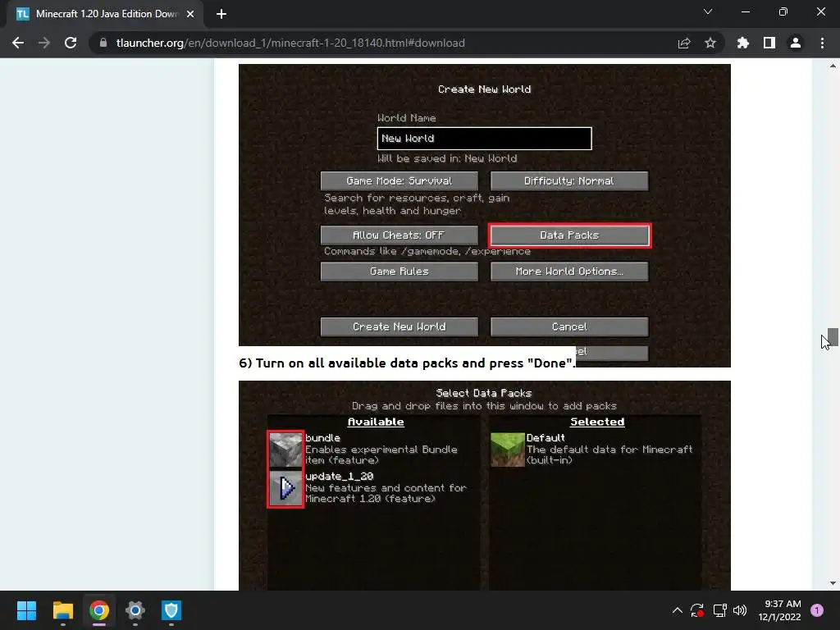Go back to the previous page
This screenshot has height=630, width=840.
click(x=18, y=43)
